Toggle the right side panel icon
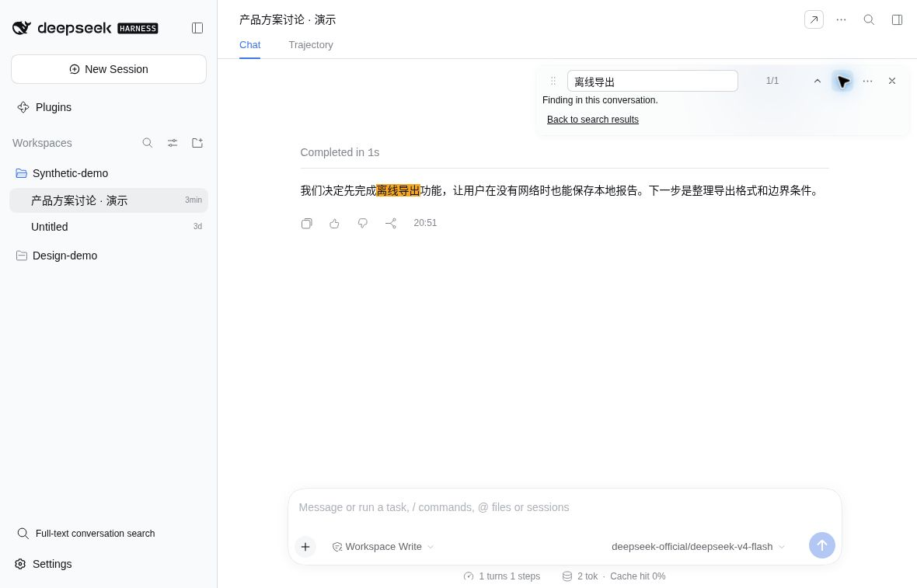This screenshot has height=588, width=917. (897, 20)
